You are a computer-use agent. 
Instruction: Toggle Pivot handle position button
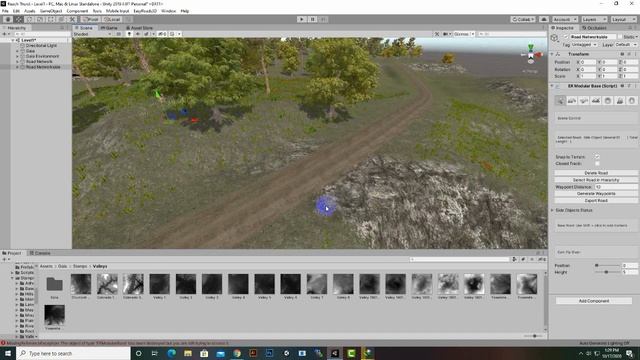[x=90, y=19]
